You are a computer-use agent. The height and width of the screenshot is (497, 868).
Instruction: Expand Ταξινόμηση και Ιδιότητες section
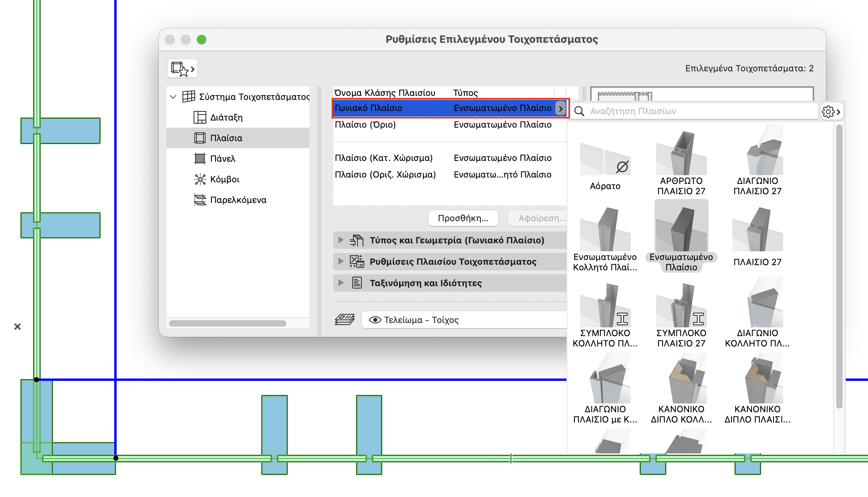click(340, 283)
